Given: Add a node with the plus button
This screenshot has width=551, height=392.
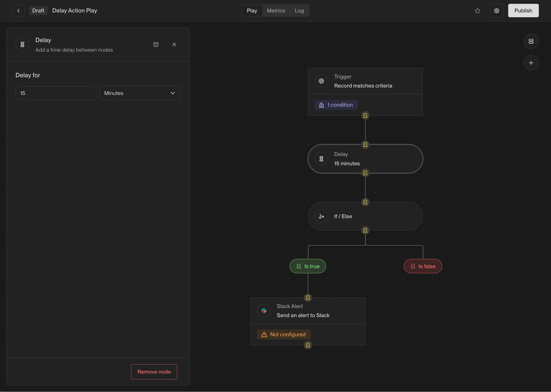Looking at the screenshot, I should [x=531, y=63].
